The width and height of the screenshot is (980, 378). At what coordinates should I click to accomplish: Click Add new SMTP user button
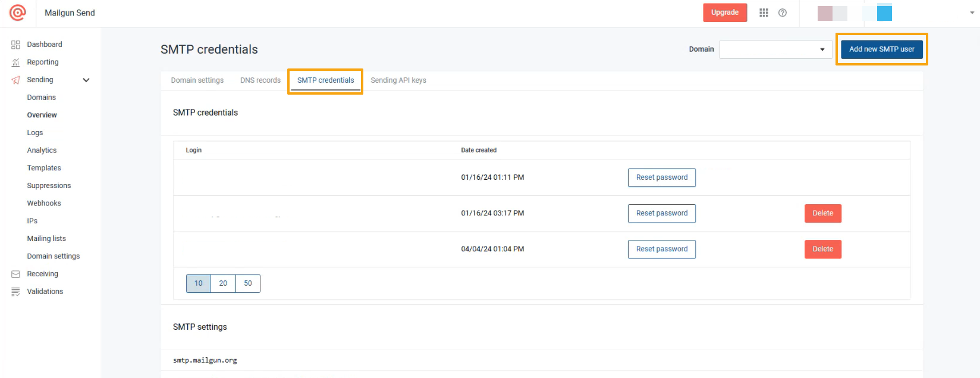pyautogui.click(x=881, y=49)
